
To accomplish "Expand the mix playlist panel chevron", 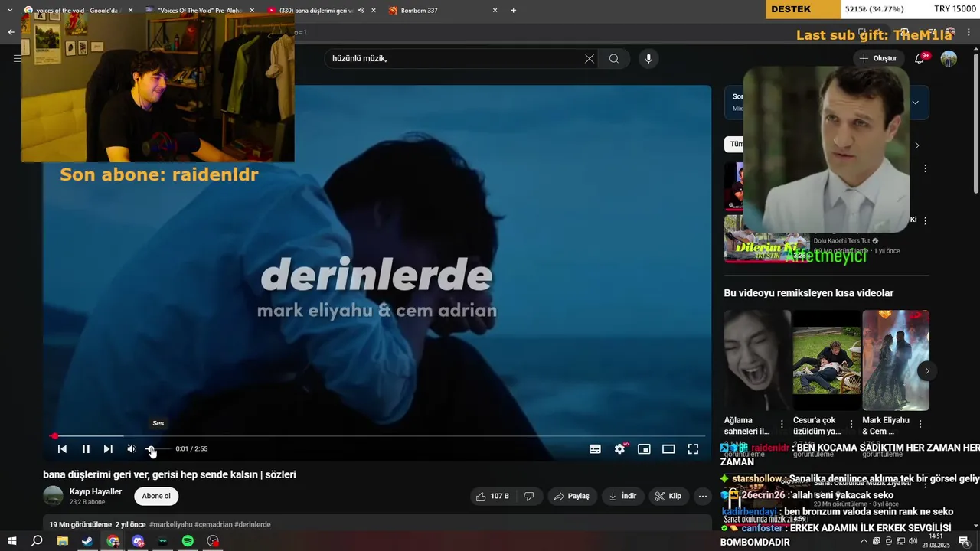I will (x=915, y=102).
